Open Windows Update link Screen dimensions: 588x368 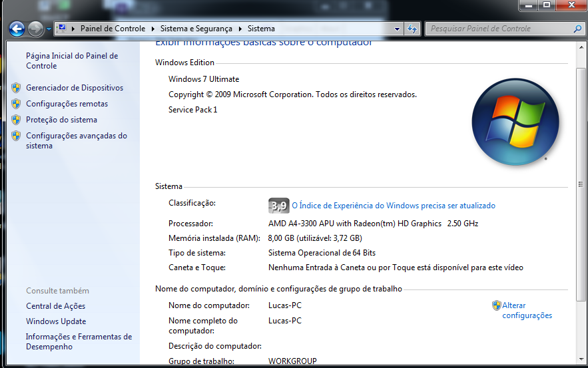pyautogui.click(x=56, y=321)
